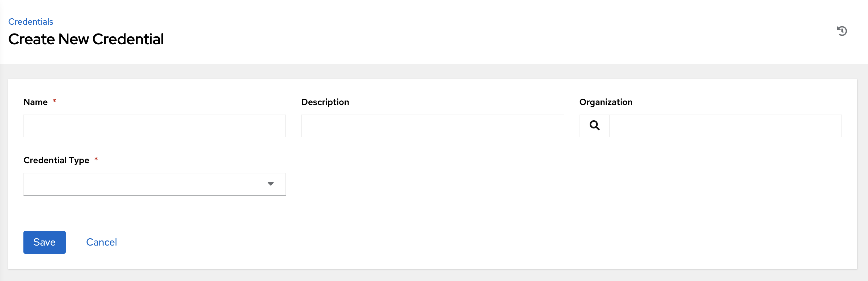Open the Credential Type select box
Viewport: 868px width, 281px height.
(145, 184)
